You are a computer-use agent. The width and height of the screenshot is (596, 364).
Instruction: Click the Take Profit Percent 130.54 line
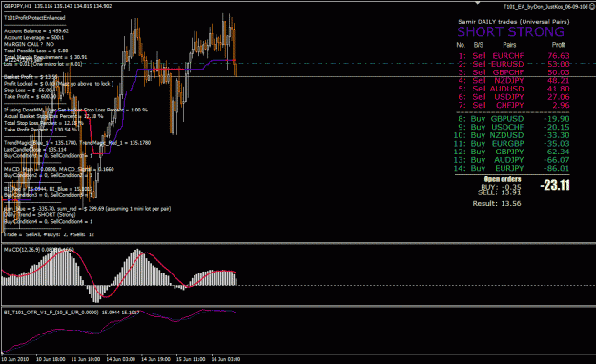[41, 130]
